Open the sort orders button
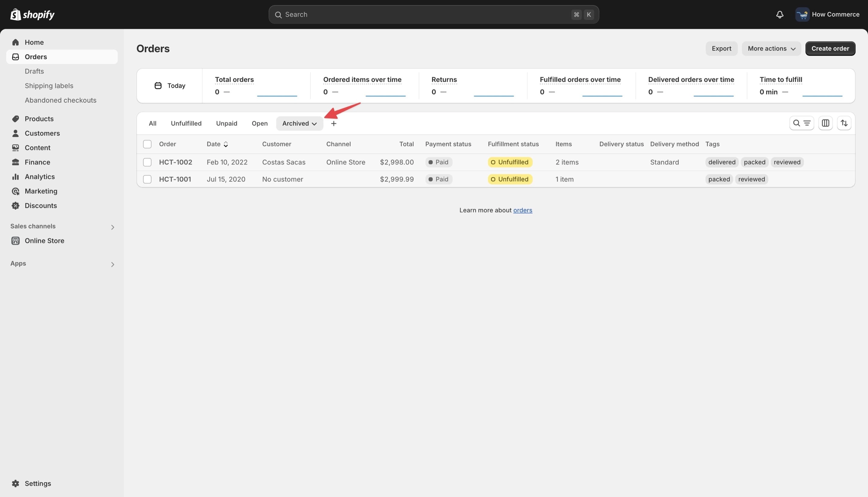Image resolution: width=868 pixels, height=497 pixels. click(x=844, y=123)
